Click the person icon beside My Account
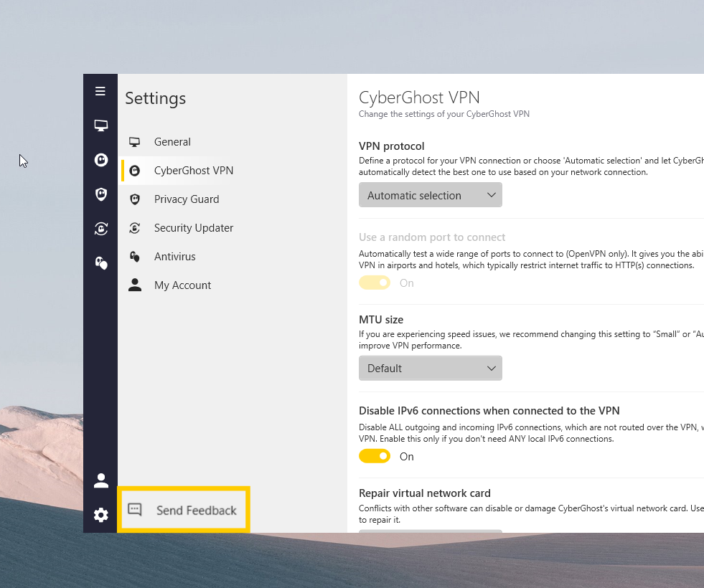704x588 pixels. pyautogui.click(x=135, y=285)
